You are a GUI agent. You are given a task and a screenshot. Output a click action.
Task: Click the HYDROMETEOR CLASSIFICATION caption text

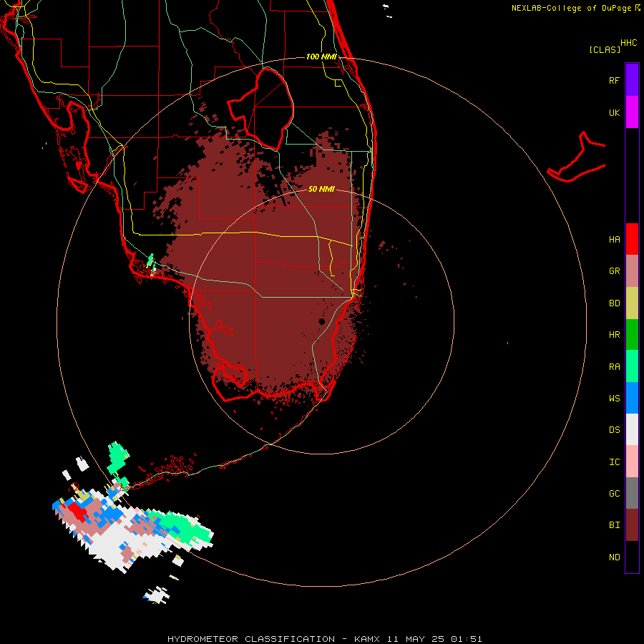[251, 639]
